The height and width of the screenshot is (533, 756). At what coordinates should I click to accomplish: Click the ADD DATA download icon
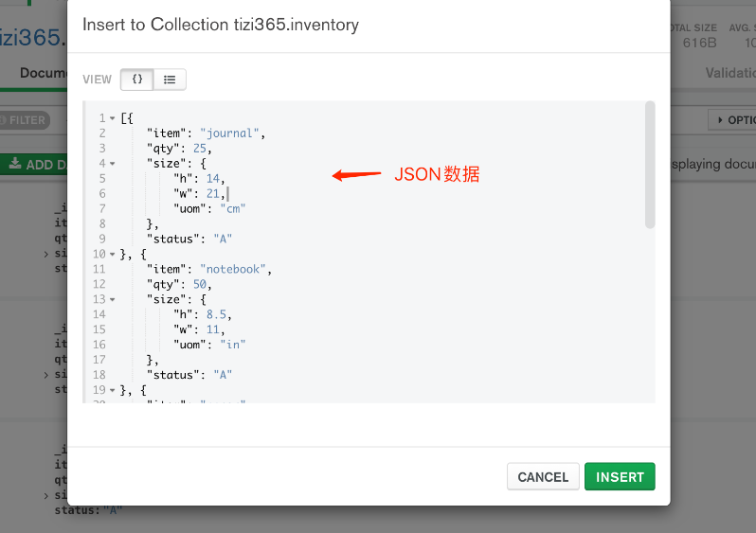[x=15, y=165]
